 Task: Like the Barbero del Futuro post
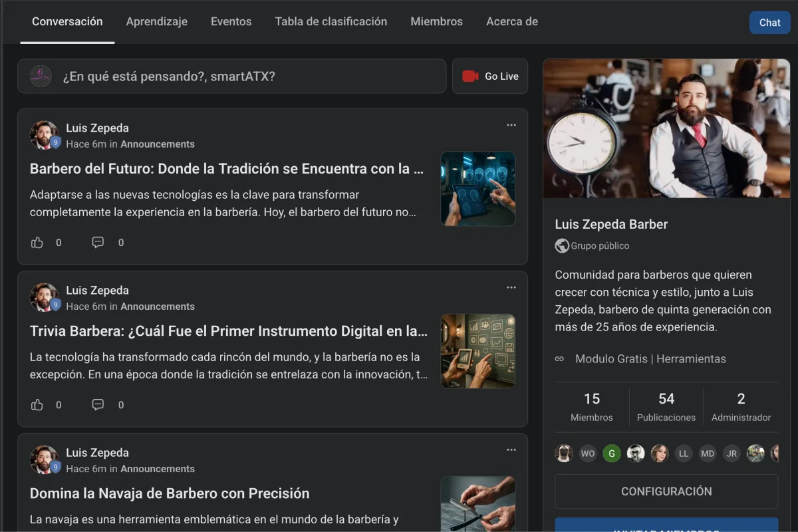37,243
